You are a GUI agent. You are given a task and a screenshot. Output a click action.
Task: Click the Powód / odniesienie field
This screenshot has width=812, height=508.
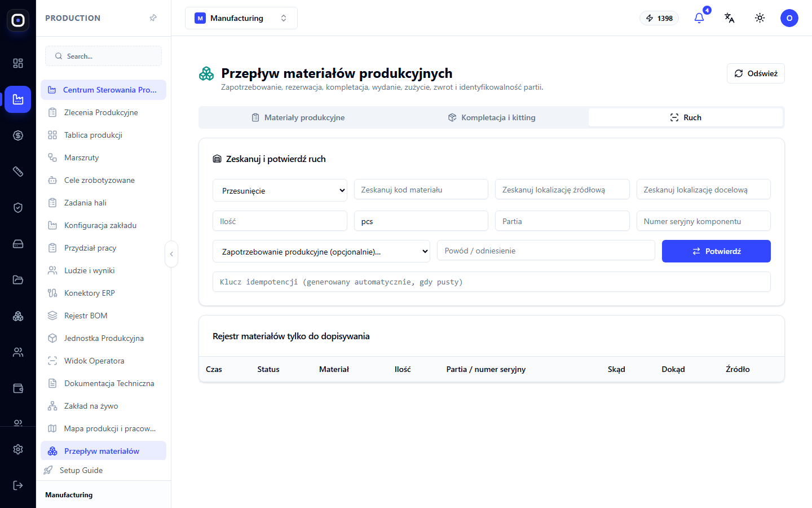tap(546, 250)
